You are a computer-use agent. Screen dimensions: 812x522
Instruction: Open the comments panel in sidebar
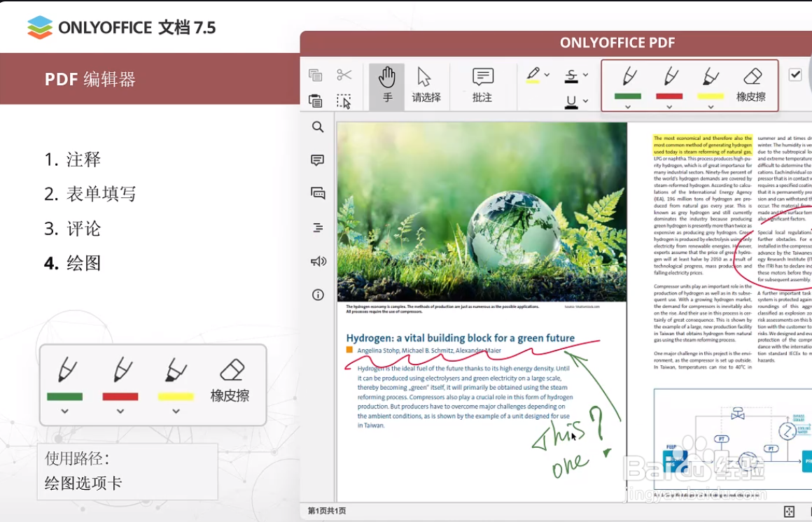pos(317,160)
